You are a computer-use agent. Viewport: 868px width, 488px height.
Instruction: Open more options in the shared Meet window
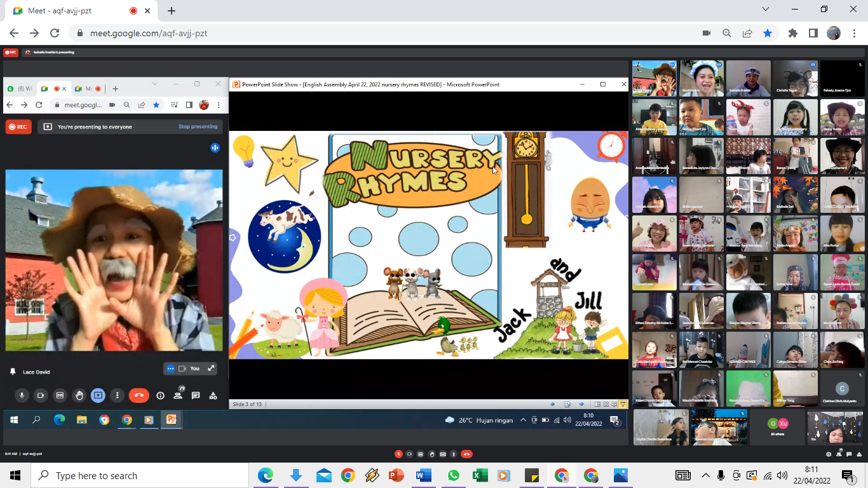click(117, 395)
